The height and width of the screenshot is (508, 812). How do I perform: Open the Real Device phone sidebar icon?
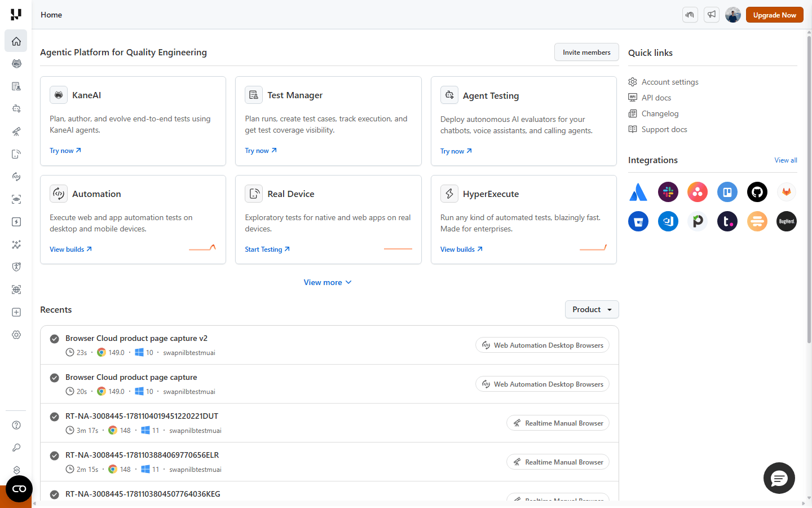pyautogui.click(x=16, y=154)
